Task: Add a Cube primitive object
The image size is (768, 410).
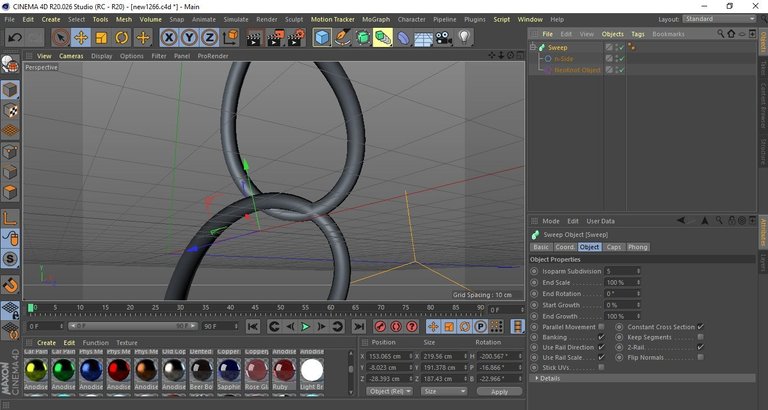Action: [x=322, y=38]
